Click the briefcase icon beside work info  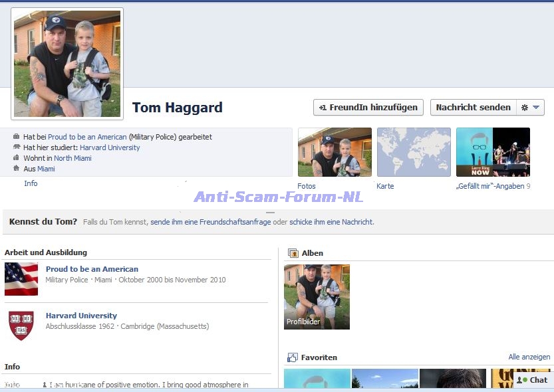[17, 137]
